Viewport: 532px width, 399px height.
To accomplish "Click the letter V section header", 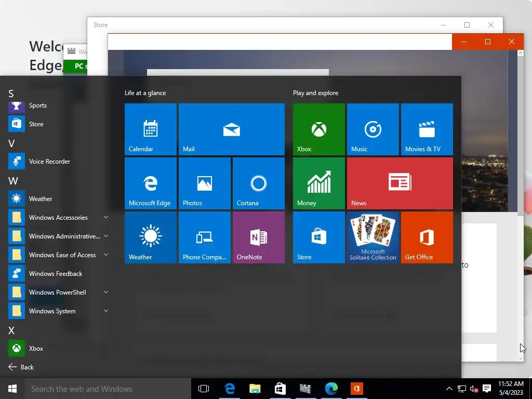I will (x=11, y=143).
